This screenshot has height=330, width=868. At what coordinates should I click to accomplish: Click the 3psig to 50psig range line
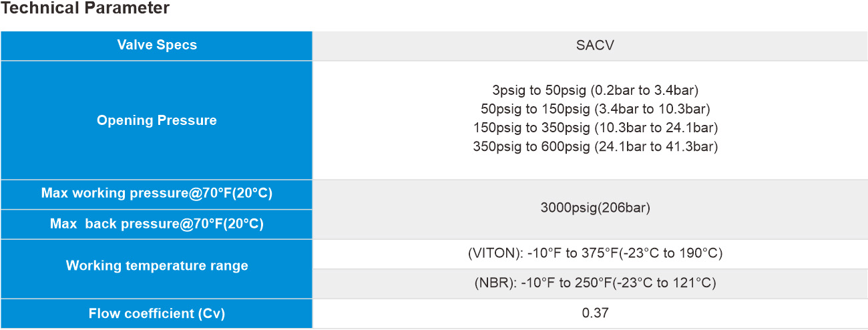pyautogui.click(x=595, y=90)
